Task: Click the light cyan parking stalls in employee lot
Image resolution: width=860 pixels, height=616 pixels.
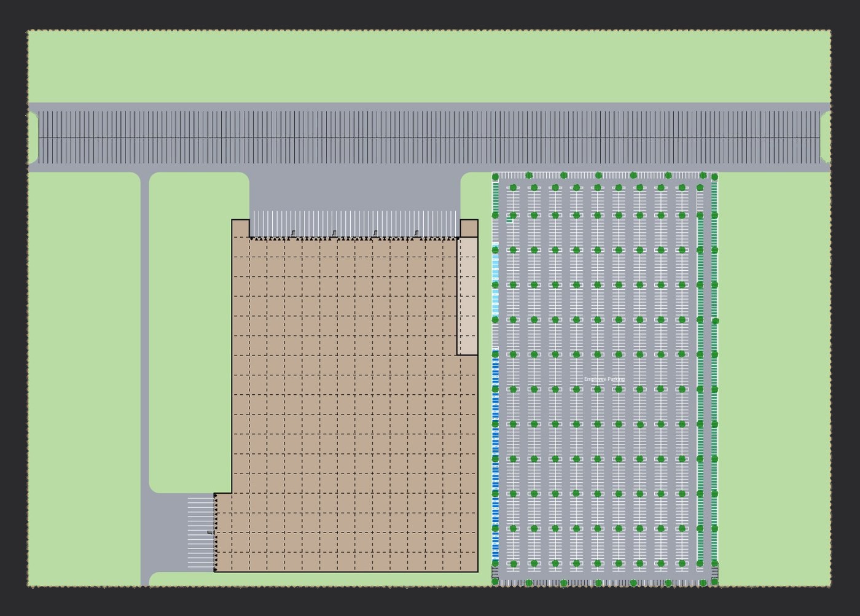Action: pyautogui.click(x=495, y=280)
